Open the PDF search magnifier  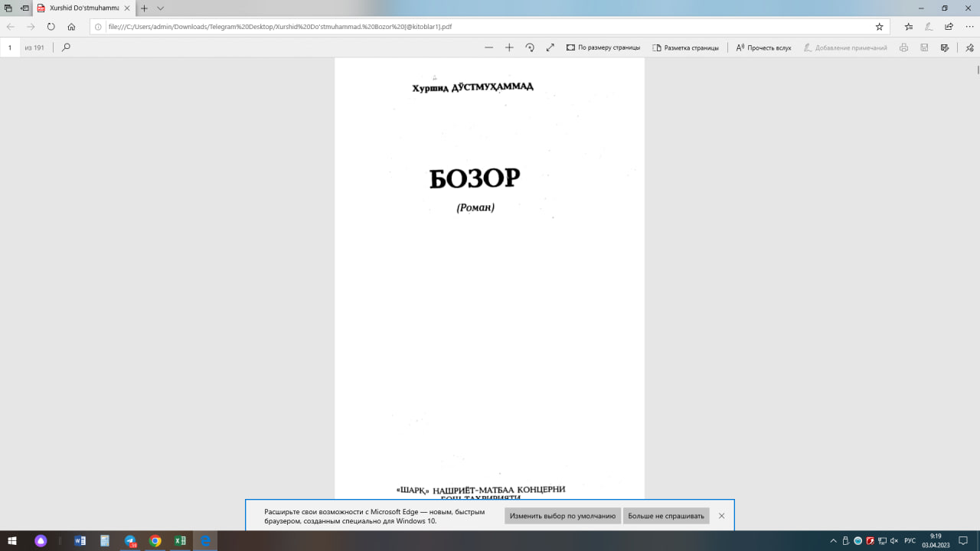click(x=66, y=47)
